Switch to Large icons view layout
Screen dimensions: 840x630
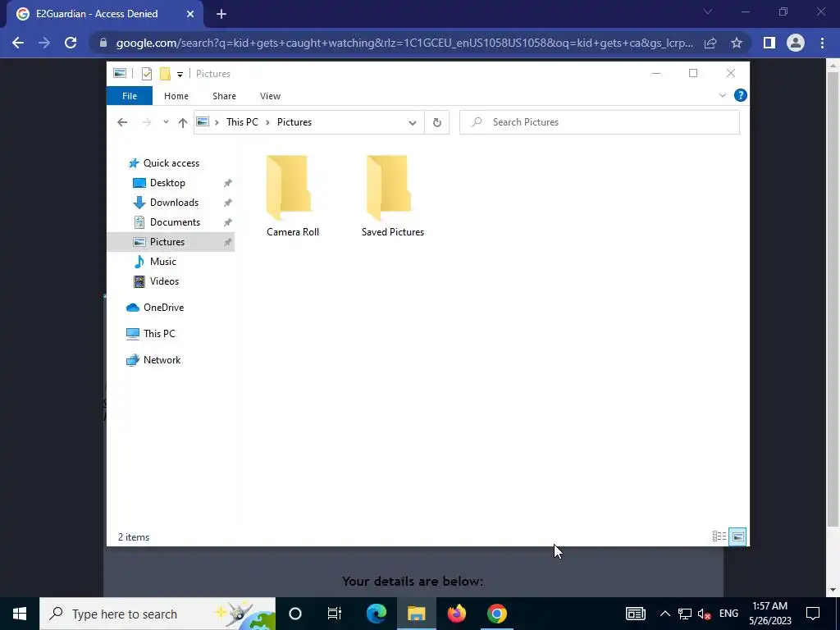point(737,536)
